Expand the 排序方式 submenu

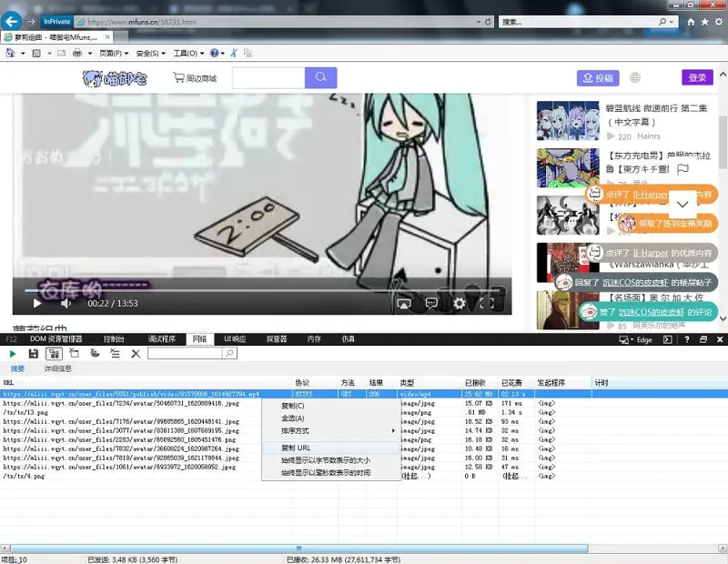pyautogui.click(x=331, y=431)
